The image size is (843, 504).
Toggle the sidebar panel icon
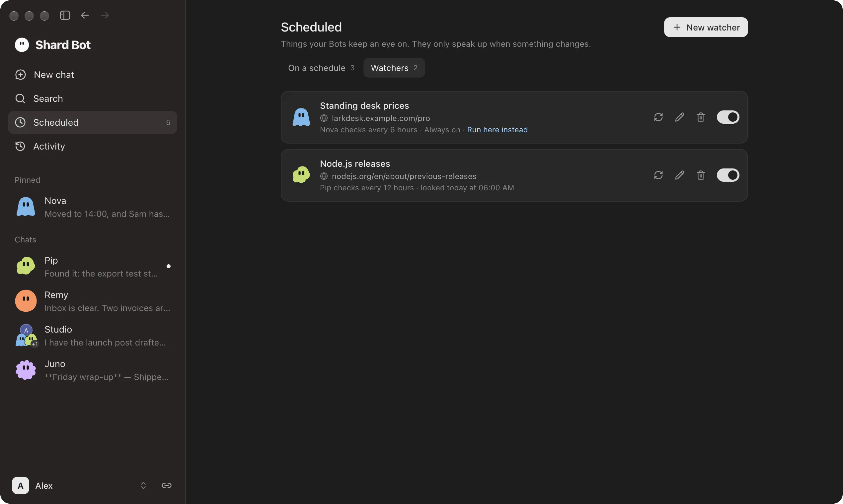tap(65, 15)
